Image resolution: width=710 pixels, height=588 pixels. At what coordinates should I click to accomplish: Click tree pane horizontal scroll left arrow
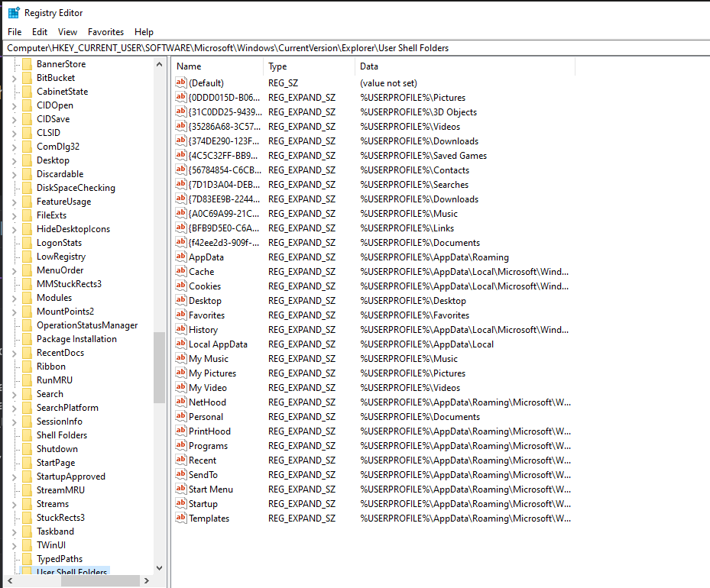click(10, 581)
